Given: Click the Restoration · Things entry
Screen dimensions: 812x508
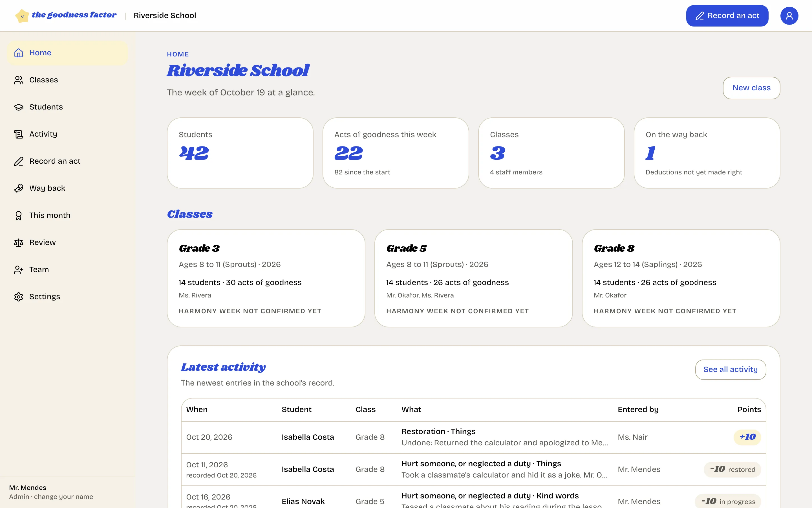Looking at the screenshot, I should point(438,432).
